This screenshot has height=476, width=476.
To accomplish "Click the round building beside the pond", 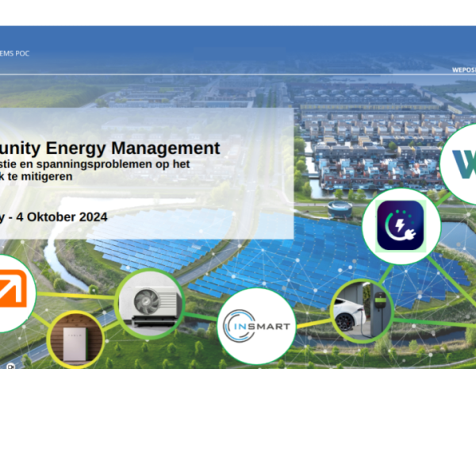I will [341, 209].
